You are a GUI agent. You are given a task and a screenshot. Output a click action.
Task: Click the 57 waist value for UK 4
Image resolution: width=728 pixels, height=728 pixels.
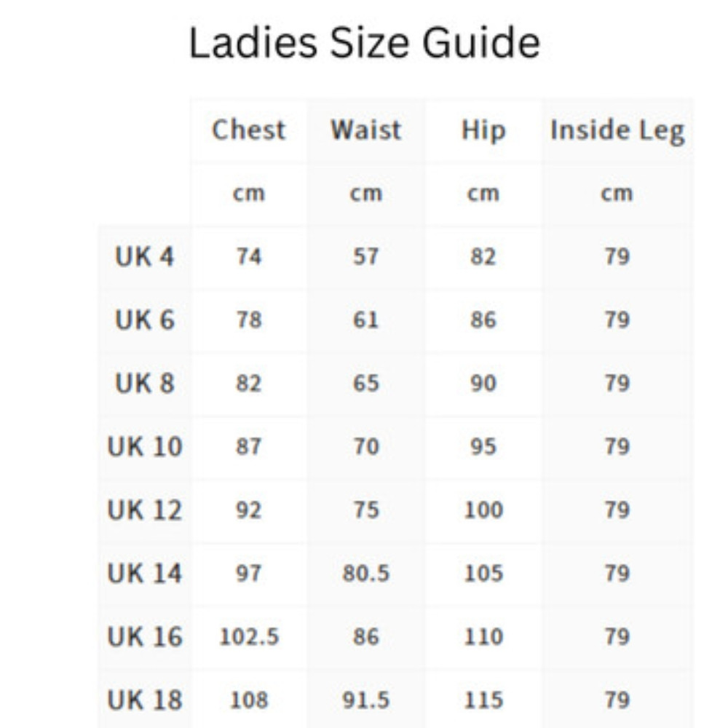pyautogui.click(x=365, y=256)
